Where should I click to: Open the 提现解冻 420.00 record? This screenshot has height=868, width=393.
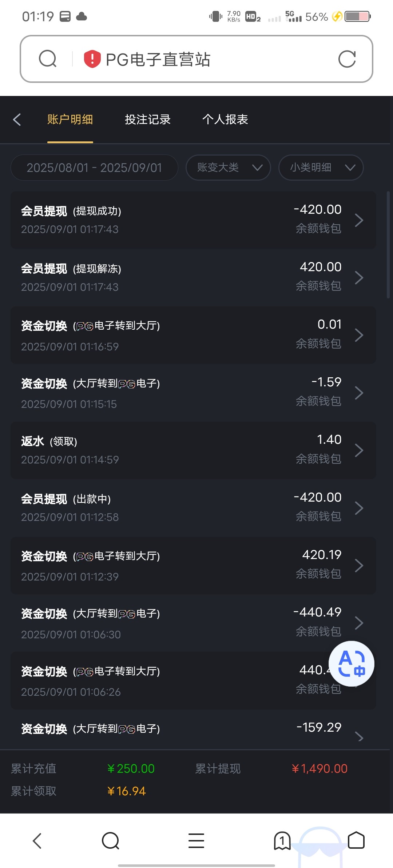[193, 278]
